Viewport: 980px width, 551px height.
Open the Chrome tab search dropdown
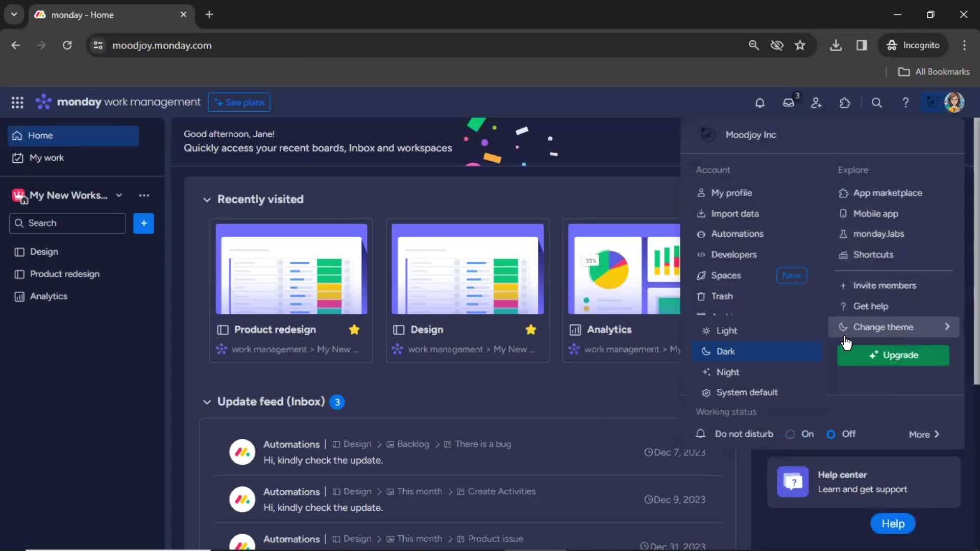coord(14,14)
